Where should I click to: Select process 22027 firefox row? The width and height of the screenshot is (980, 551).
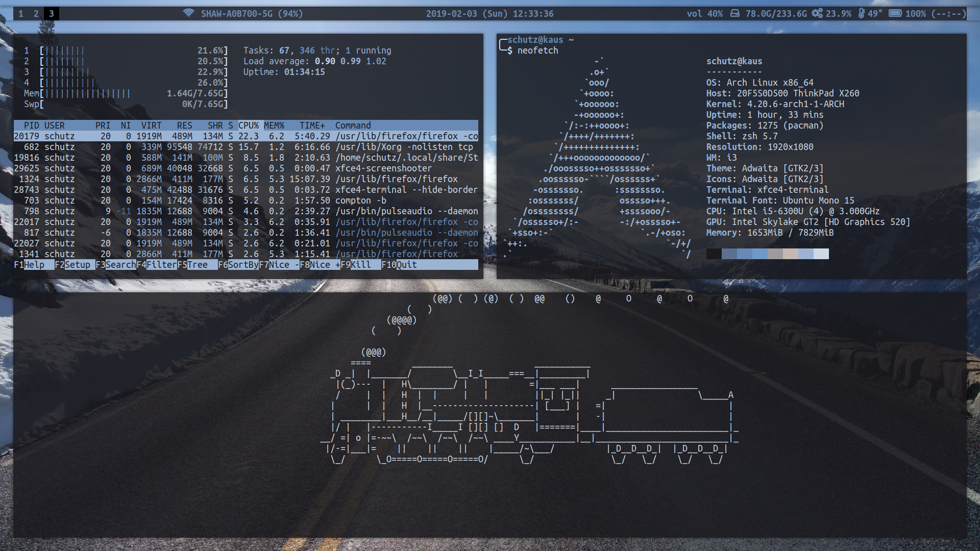246,243
